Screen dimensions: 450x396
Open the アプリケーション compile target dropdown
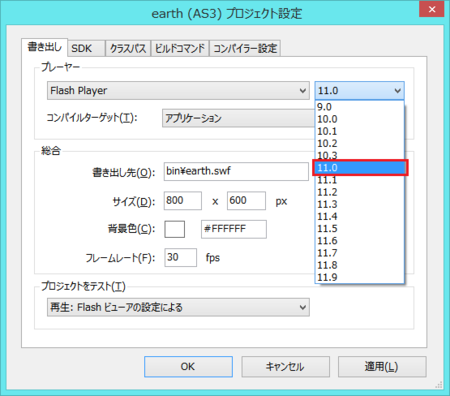click(x=239, y=118)
